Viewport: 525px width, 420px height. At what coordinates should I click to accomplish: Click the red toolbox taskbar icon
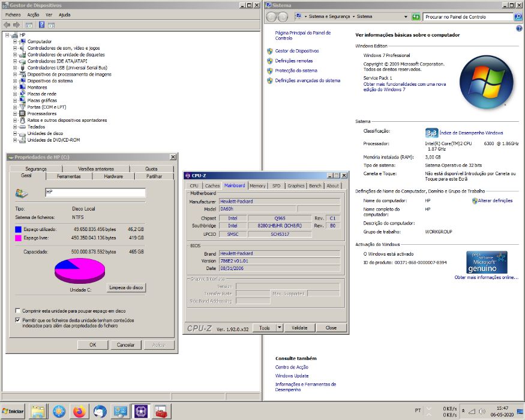(161, 411)
